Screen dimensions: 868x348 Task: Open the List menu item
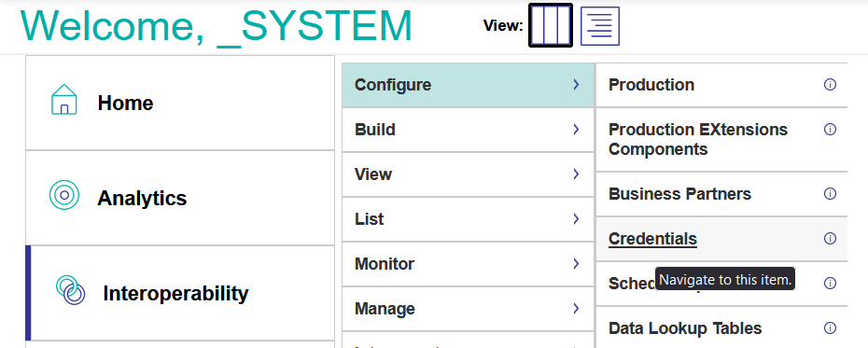(469, 219)
